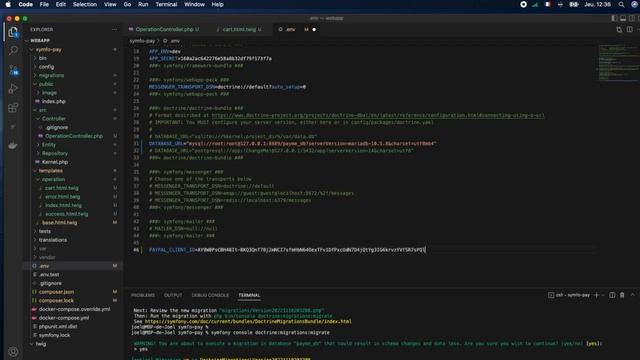Open the Apple menu
The image size is (640, 360).
click(x=8, y=4)
